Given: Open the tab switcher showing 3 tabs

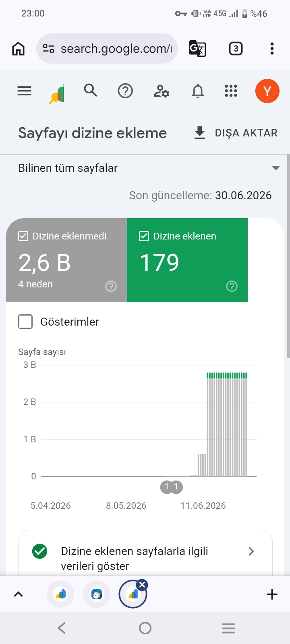Looking at the screenshot, I should click(x=236, y=49).
